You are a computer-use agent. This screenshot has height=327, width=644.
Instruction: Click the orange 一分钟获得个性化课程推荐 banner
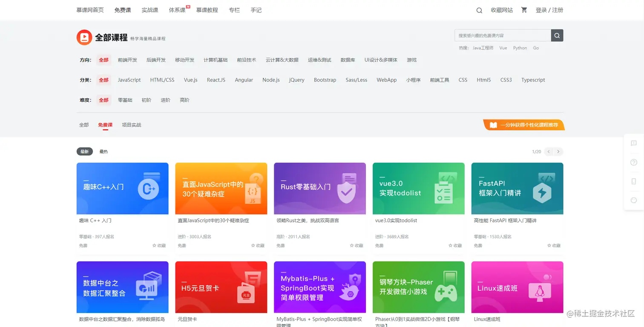tap(524, 125)
